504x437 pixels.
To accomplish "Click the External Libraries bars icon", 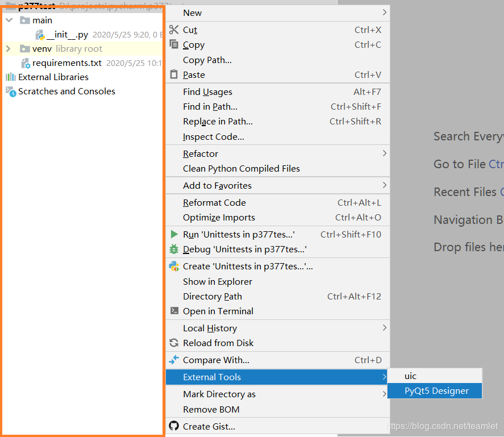I will pos(11,77).
